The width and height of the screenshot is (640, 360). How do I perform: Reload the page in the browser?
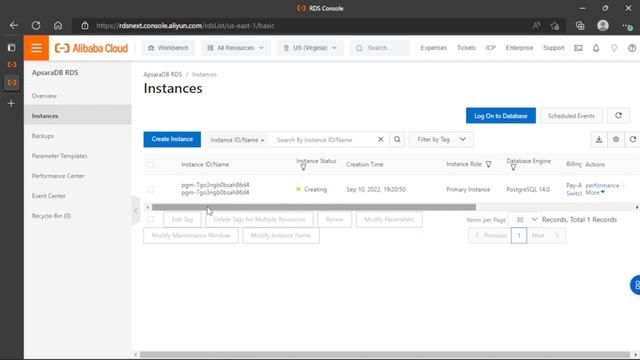pos(36,26)
